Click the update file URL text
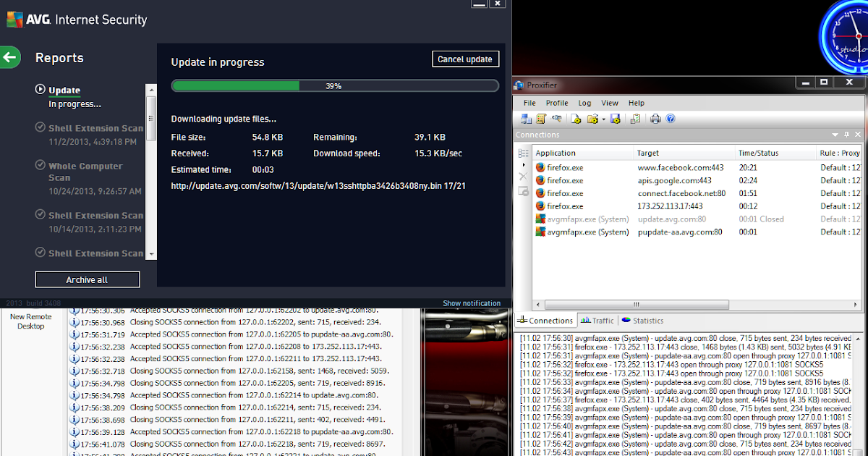The height and width of the screenshot is (456, 868). 318,186
